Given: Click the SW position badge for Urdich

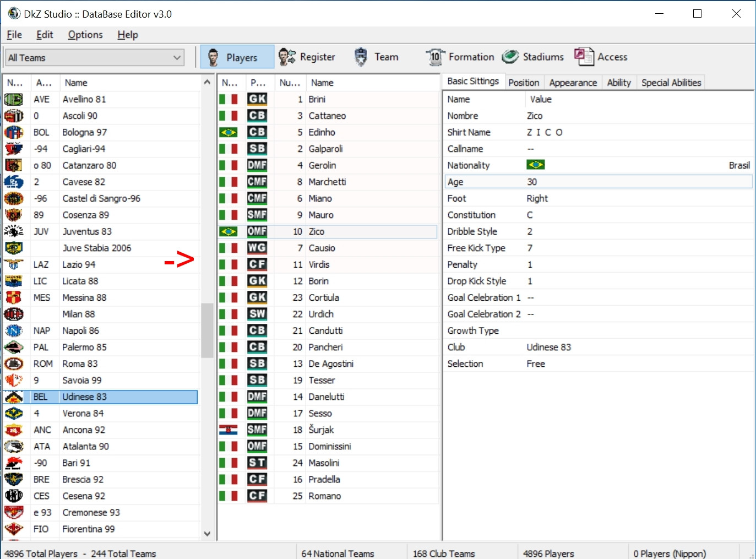Looking at the screenshot, I should point(257,314).
